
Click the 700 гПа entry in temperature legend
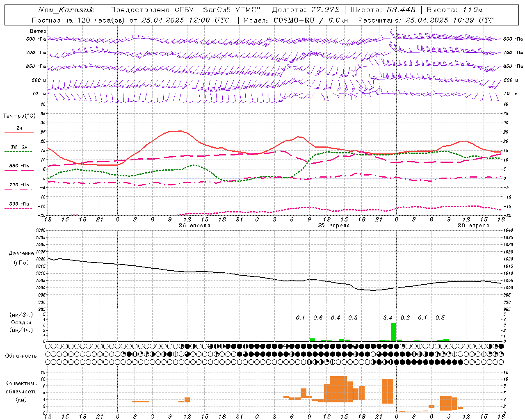coord(19,185)
